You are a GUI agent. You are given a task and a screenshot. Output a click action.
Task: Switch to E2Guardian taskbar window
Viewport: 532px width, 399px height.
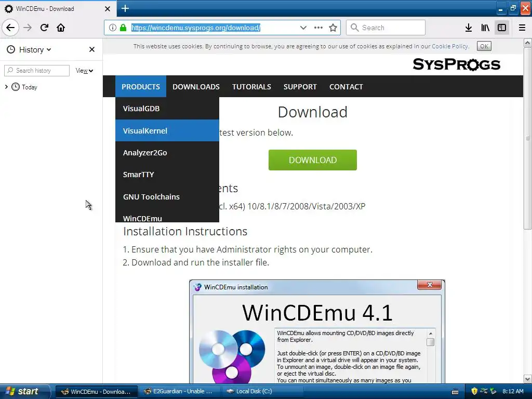[179, 392]
